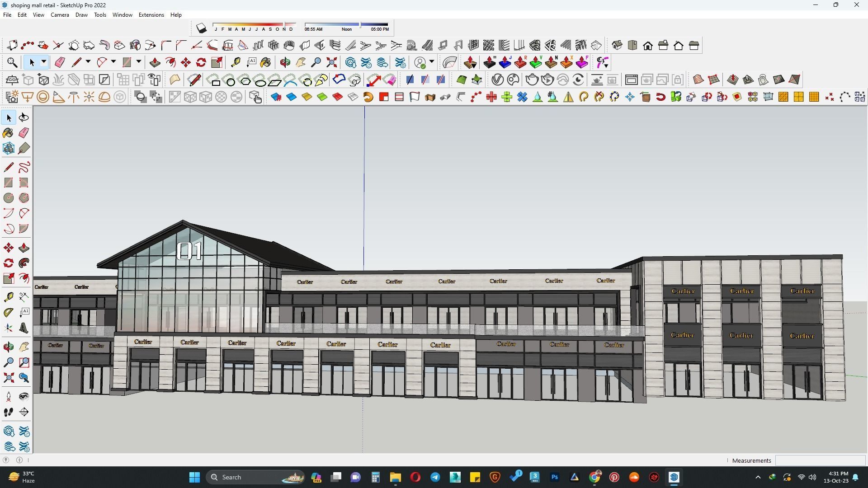
Task: Toggle V-Ray lock camera orientation
Action: (678, 80)
